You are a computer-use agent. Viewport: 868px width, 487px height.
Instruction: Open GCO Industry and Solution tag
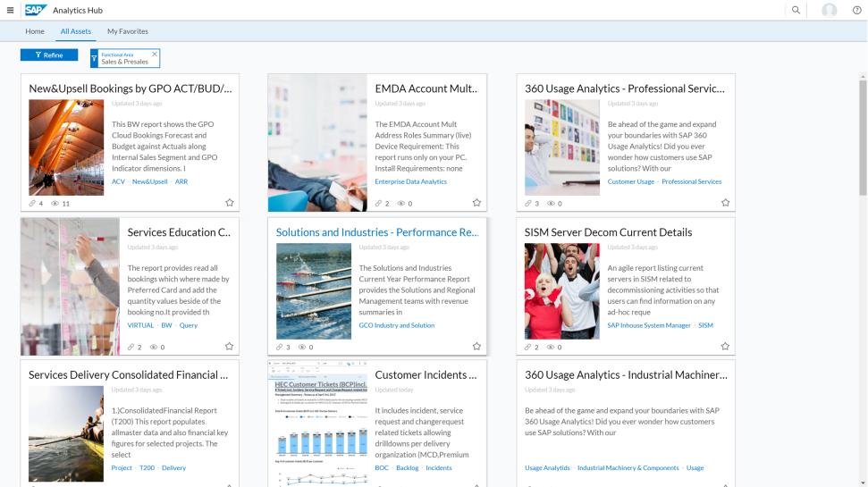click(397, 325)
